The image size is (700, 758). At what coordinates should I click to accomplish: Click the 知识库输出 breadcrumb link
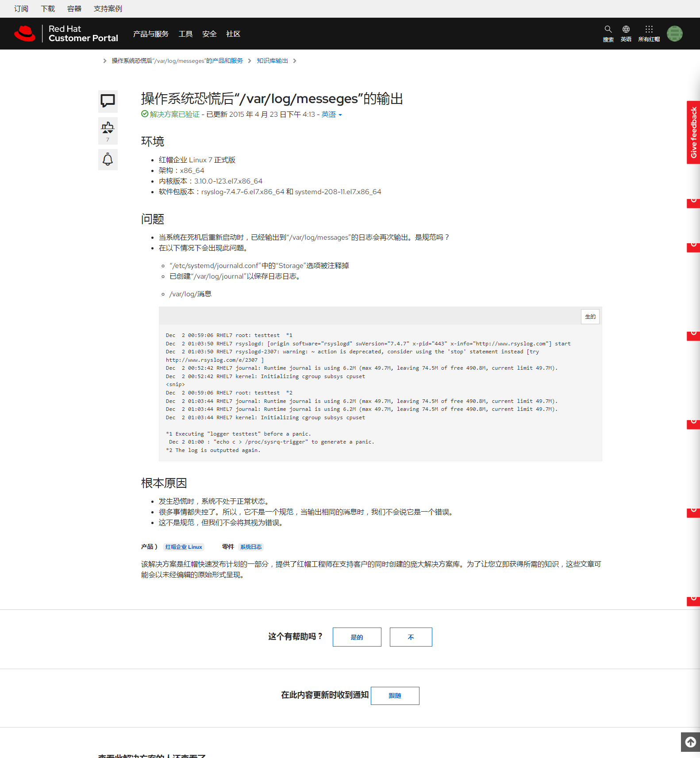click(272, 61)
